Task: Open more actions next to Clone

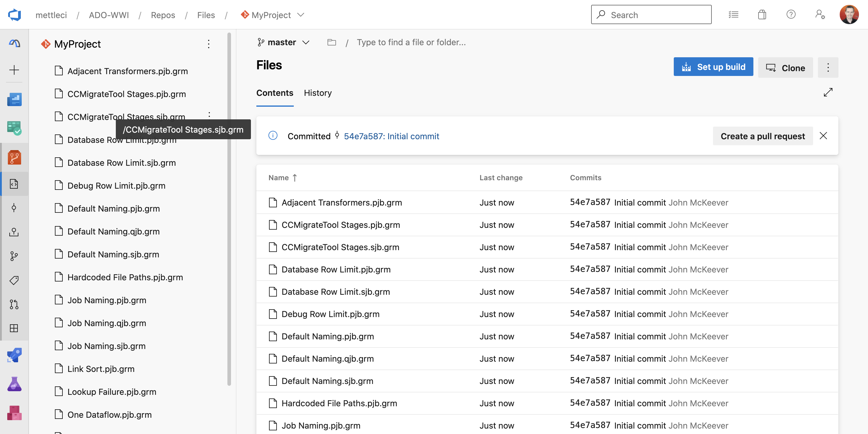Action: point(828,67)
